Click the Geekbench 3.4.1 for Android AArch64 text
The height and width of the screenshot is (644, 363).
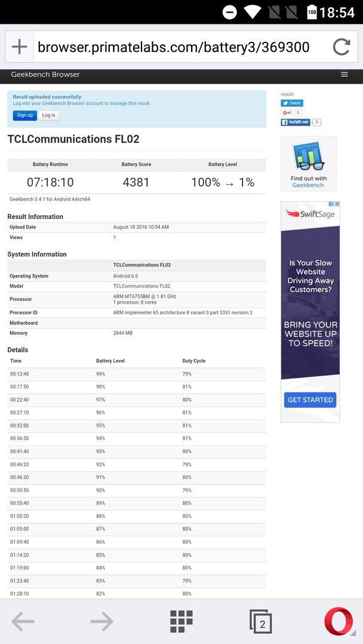50,200
